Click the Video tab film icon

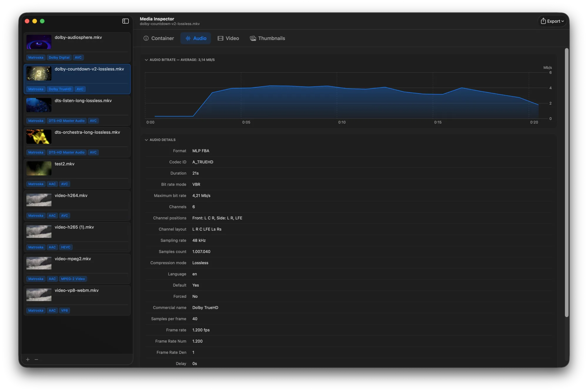pos(220,38)
